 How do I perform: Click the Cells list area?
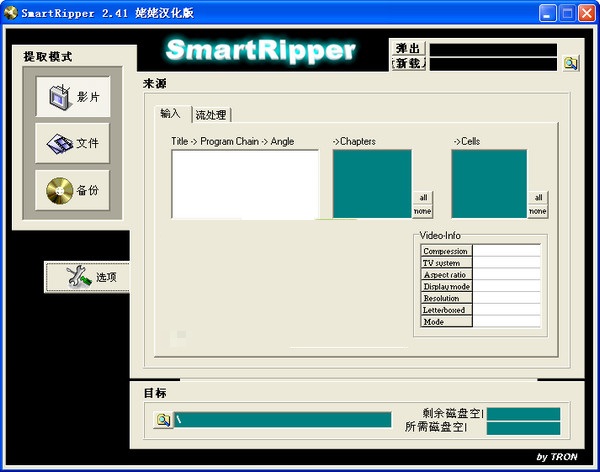(488, 183)
